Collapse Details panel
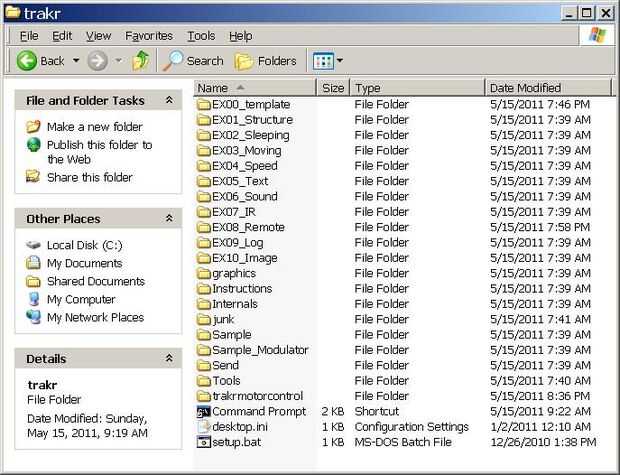This screenshot has width=620, height=475. tap(169, 358)
